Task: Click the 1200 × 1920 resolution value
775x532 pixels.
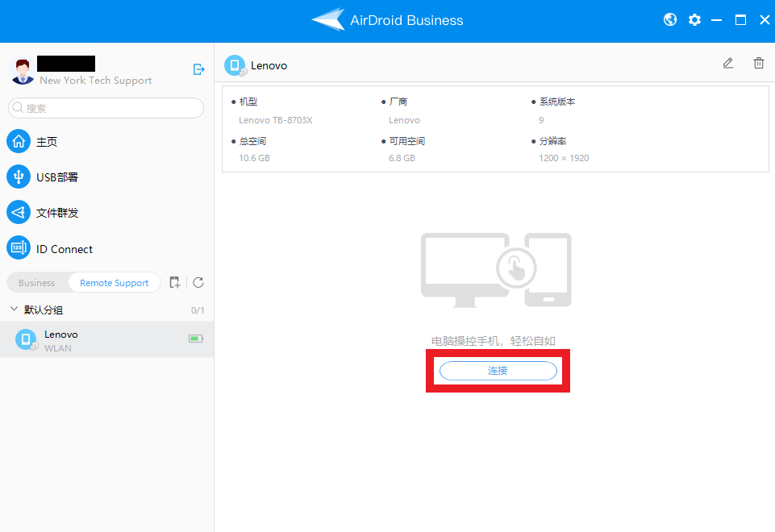Action: [564, 158]
